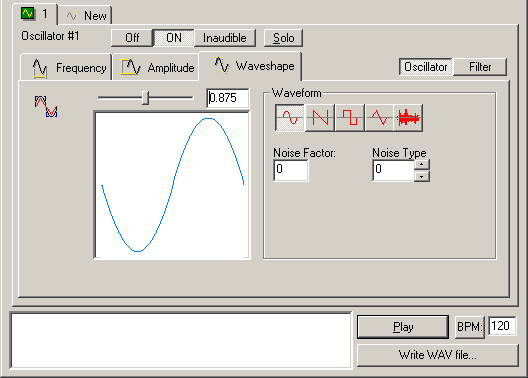Select the noise waveform button
This screenshot has width=528, height=378.
pos(408,117)
